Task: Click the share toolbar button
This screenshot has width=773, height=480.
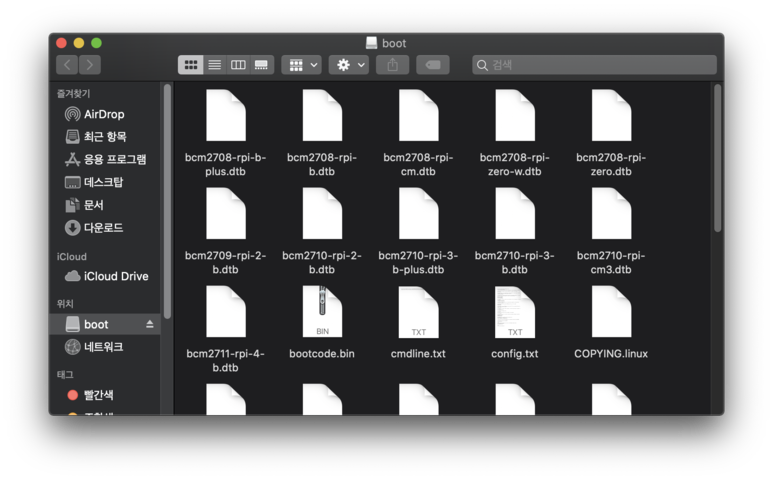Action: pos(392,65)
